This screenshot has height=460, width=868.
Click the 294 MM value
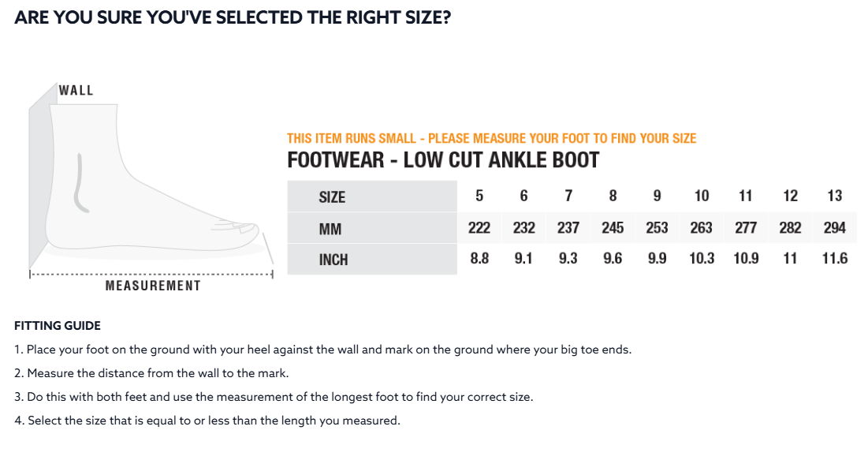(x=834, y=228)
